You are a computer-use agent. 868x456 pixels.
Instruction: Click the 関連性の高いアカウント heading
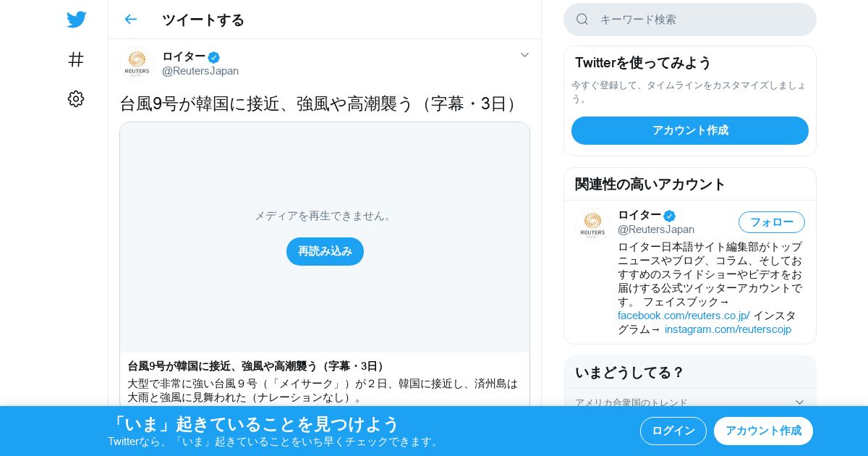(650, 184)
